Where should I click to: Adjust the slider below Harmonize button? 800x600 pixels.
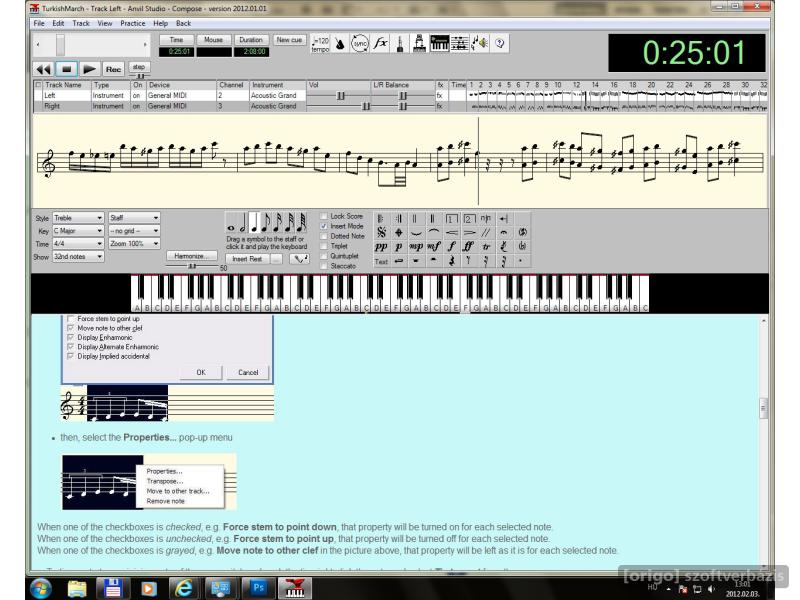[x=193, y=266]
